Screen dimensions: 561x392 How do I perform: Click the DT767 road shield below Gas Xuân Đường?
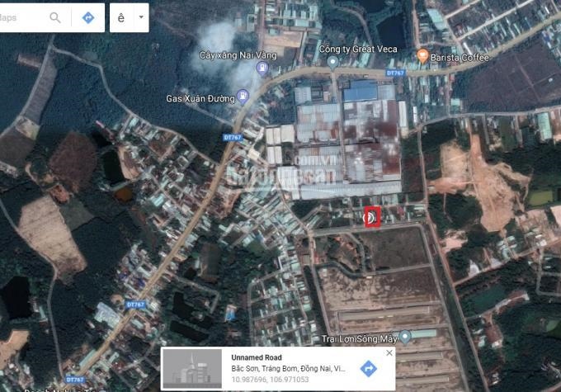click(x=232, y=138)
